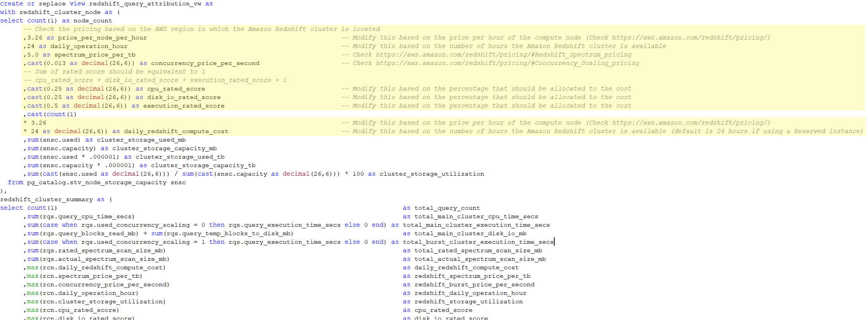Click rqs.actual_spectrum_scan_size_mb column
The image size is (868, 320).
[x=105, y=259]
